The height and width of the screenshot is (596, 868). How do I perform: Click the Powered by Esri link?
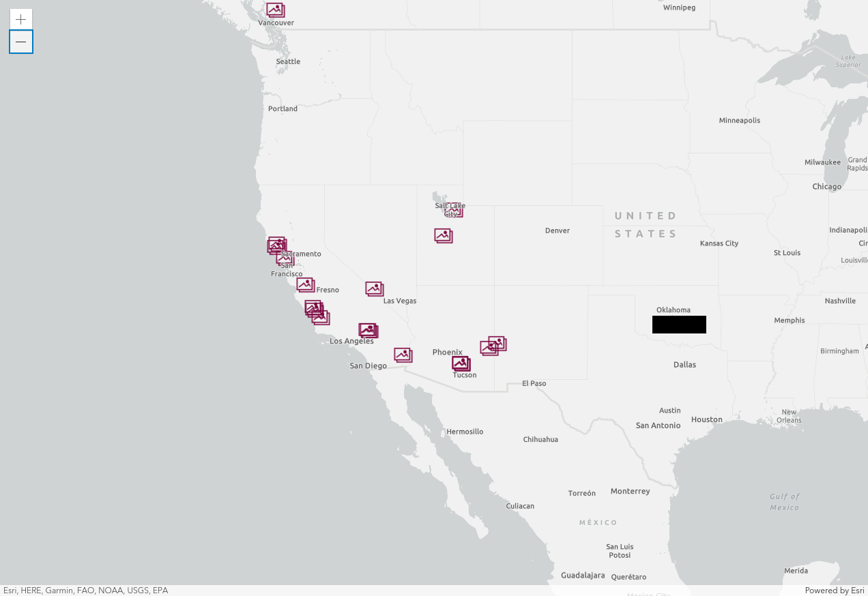(834, 591)
